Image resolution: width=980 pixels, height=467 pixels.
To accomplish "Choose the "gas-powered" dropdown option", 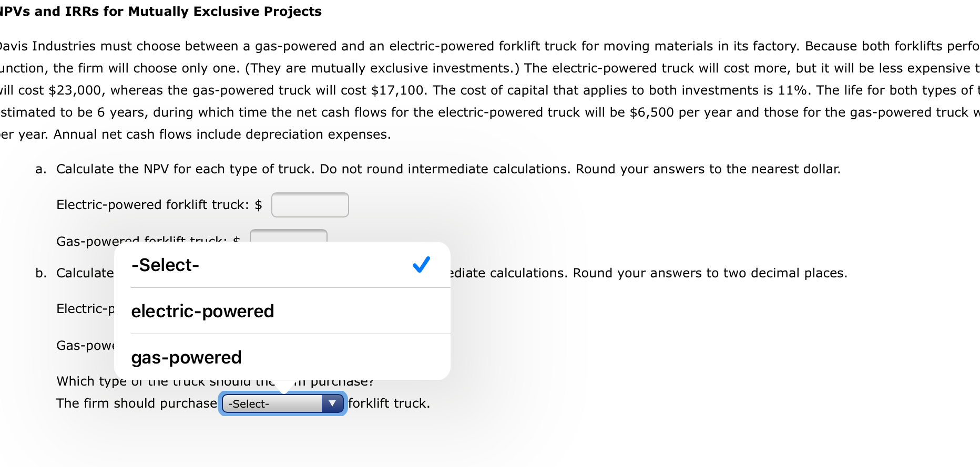I will (186, 357).
